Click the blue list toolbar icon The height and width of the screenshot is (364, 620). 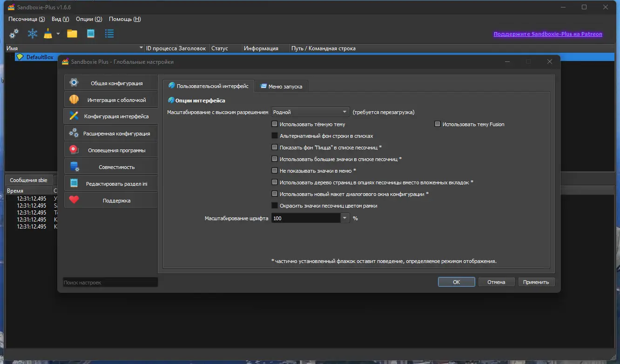(109, 34)
